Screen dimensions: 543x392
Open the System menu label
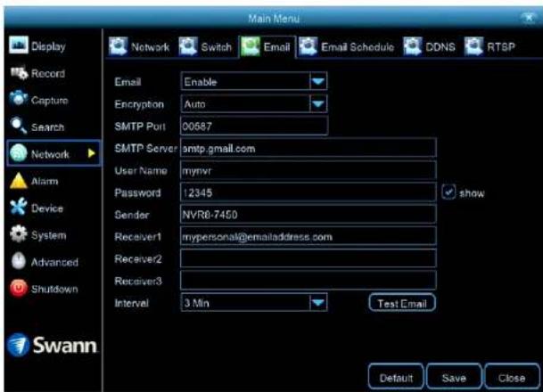tap(48, 235)
